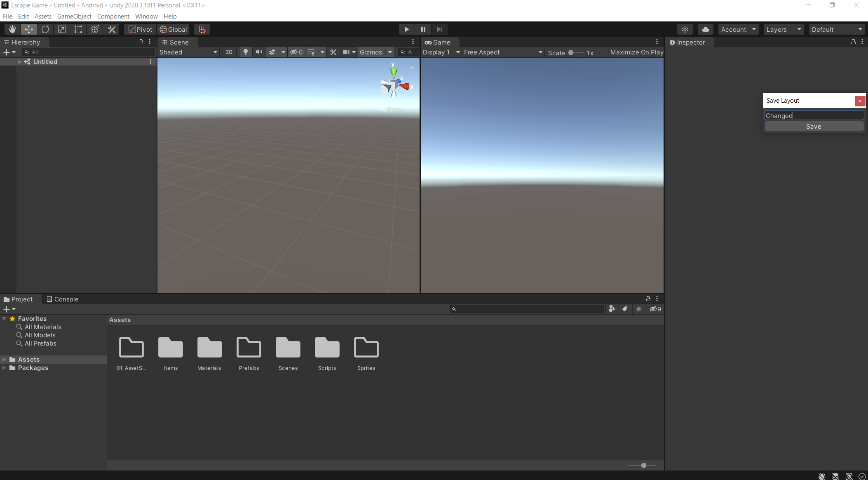Select the Console tab
Viewport: 868px width, 480px height.
click(66, 299)
